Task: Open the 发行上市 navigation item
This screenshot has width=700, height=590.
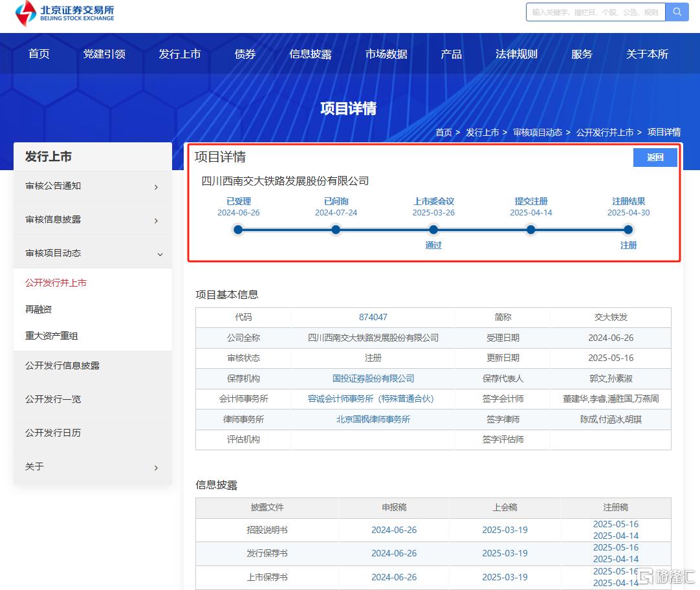Action: click(180, 54)
